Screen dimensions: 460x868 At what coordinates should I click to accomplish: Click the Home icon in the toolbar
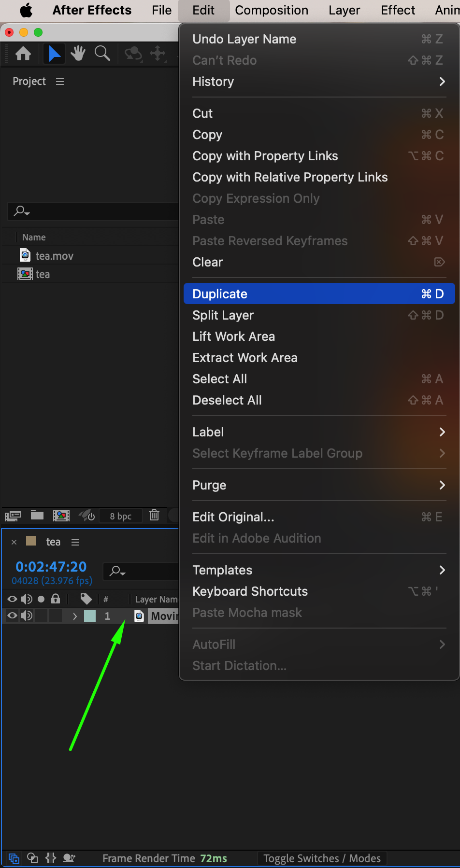click(23, 54)
